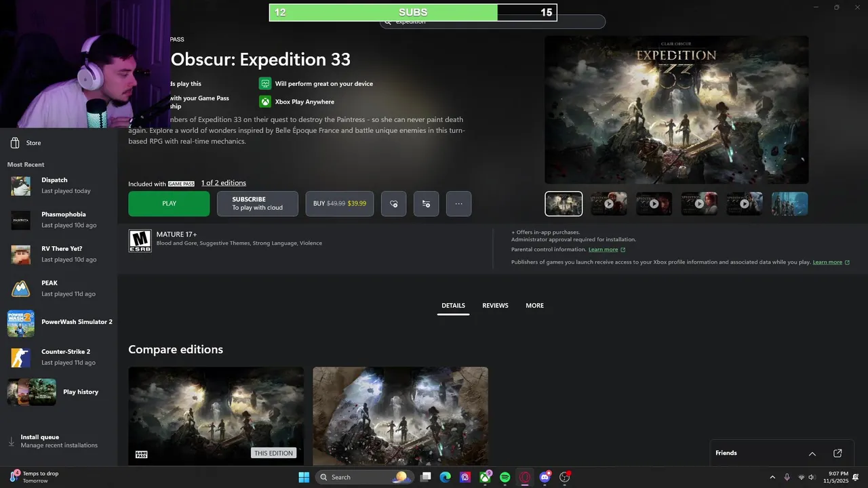The height and width of the screenshot is (488, 868).
Task: Select the first highlighted screenshot thumbnail
Action: point(564,204)
